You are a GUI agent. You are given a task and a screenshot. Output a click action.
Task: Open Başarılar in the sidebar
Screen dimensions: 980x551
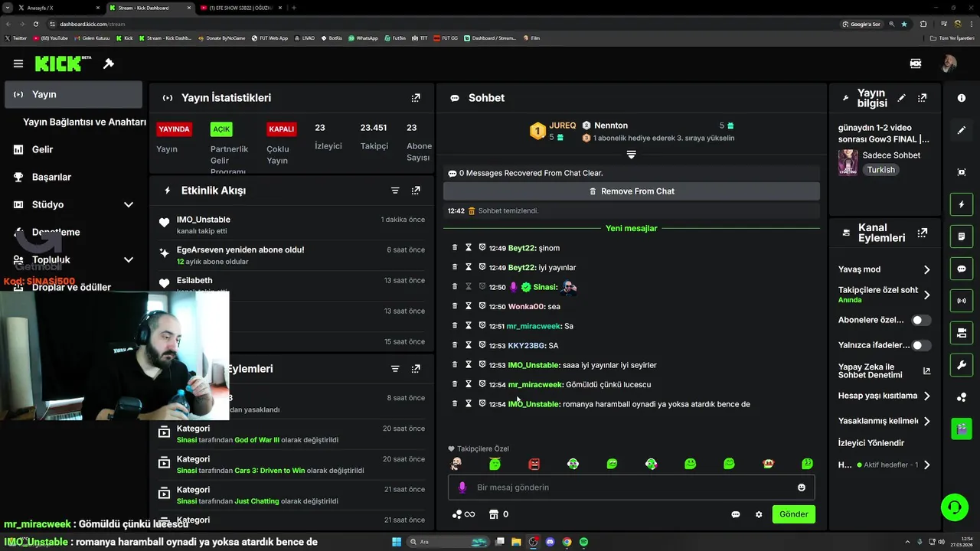pyautogui.click(x=51, y=177)
